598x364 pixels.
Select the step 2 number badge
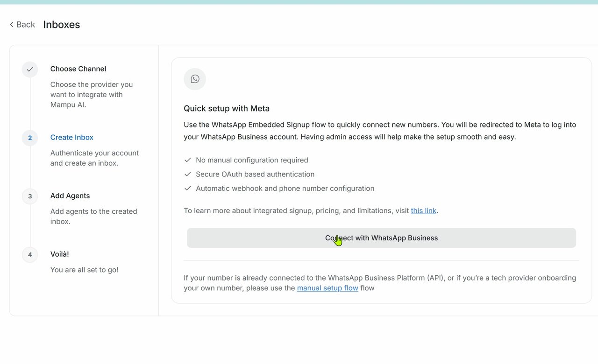(x=30, y=138)
